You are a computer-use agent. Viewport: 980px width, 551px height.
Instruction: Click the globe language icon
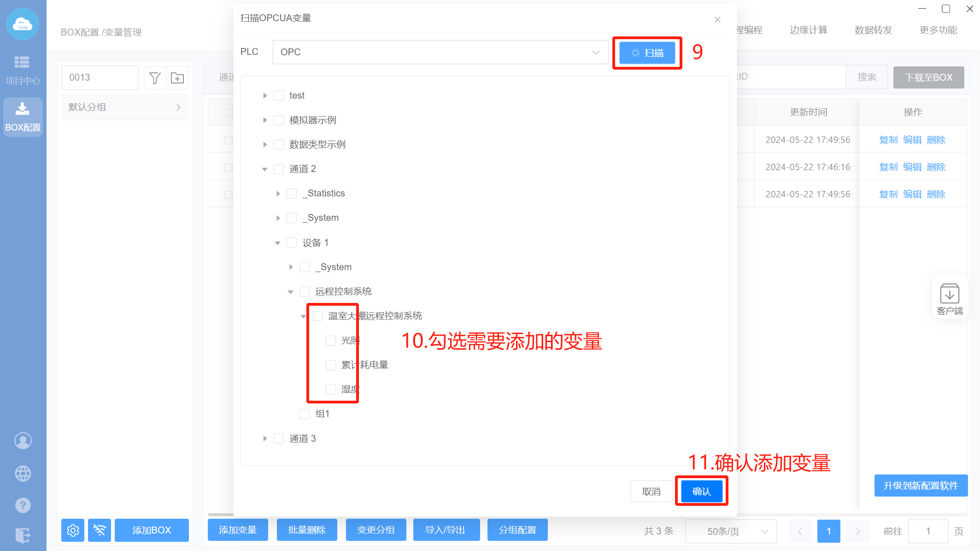click(x=23, y=474)
